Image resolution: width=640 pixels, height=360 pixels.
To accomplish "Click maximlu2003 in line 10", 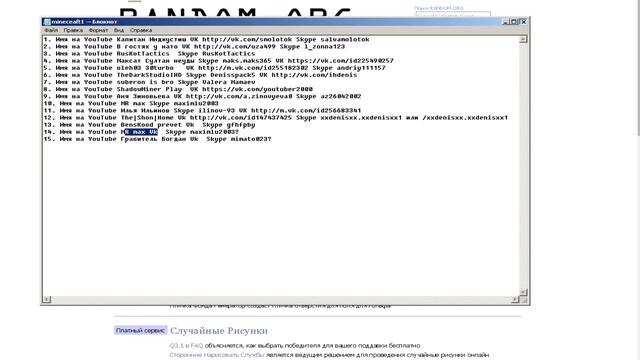I will click(196, 103).
